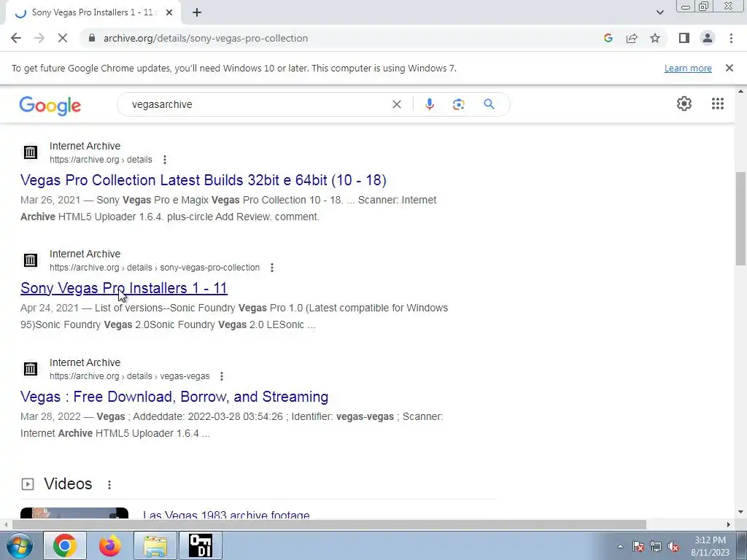747x560 pixels.
Task: Click the horizontal scrollbar thumb
Action: pos(329,524)
